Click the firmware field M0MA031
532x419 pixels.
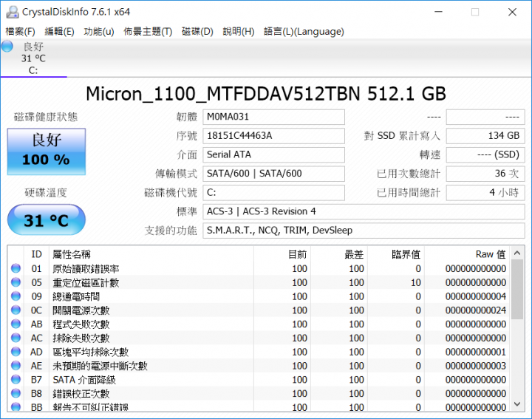(273, 117)
